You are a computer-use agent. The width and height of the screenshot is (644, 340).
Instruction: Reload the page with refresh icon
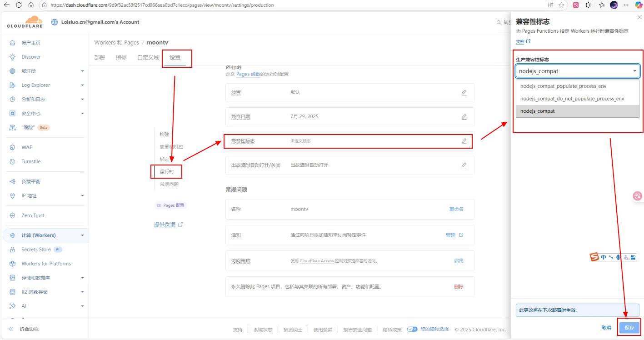tap(19, 5)
